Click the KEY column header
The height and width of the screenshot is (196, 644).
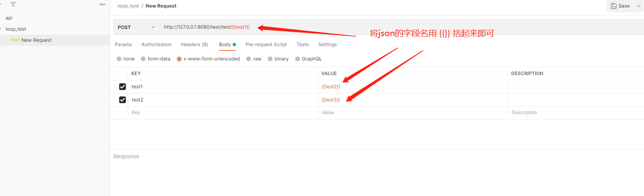[136, 74]
